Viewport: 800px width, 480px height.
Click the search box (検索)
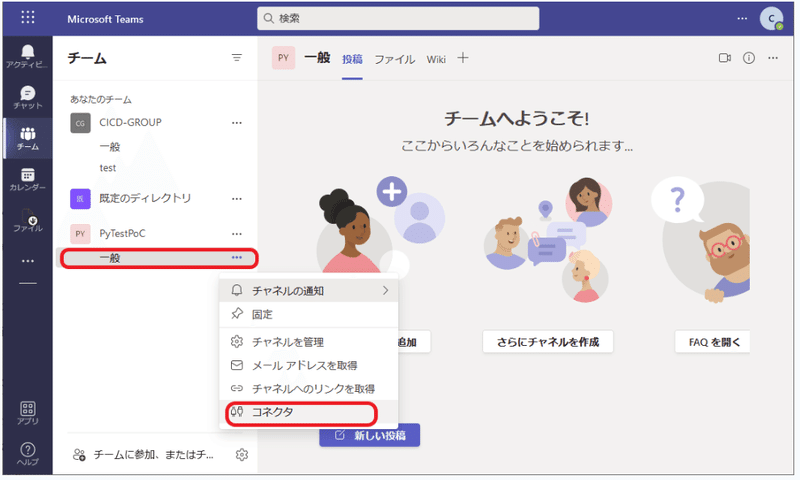(x=398, y=18)
